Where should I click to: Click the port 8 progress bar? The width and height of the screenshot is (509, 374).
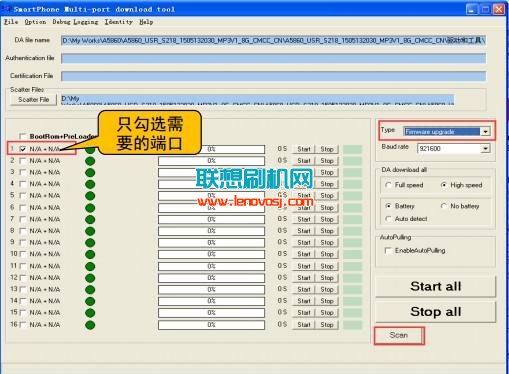click(x=211, y=231)
